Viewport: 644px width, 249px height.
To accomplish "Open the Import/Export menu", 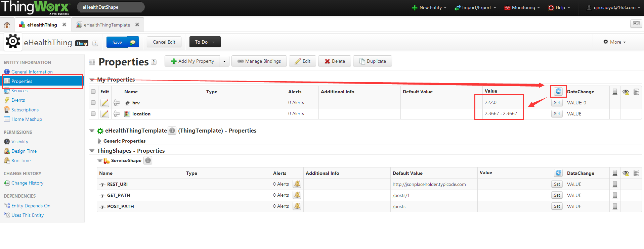I will tap(475, 7).
